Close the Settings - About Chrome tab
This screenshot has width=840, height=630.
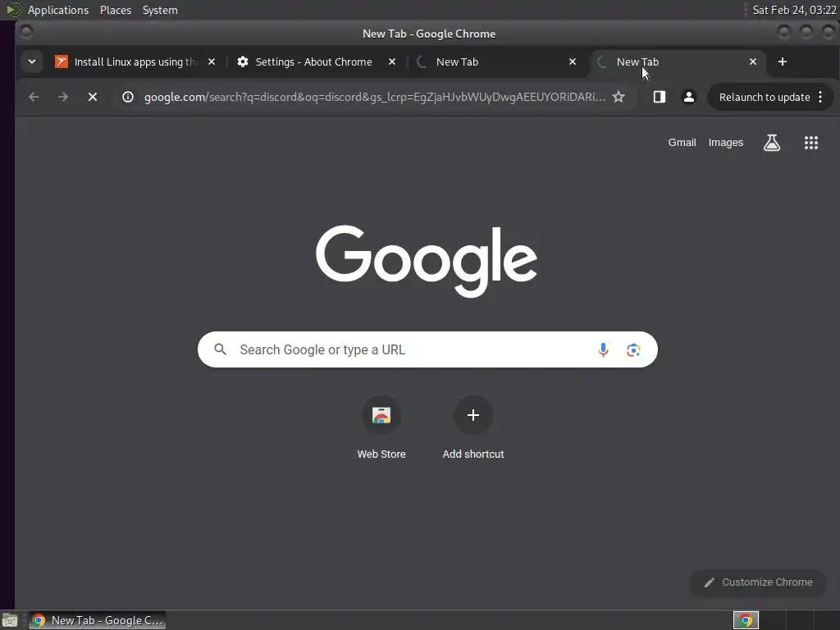pos(392,62)
